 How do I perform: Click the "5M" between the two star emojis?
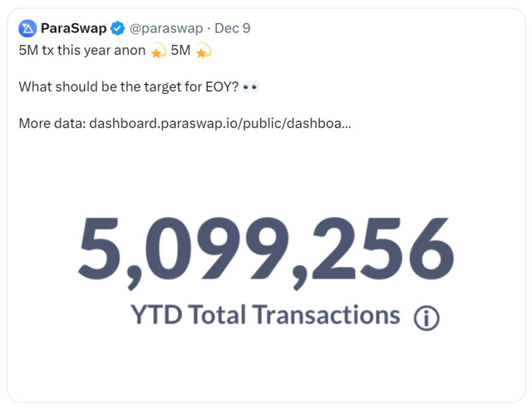tap(181, 51)
